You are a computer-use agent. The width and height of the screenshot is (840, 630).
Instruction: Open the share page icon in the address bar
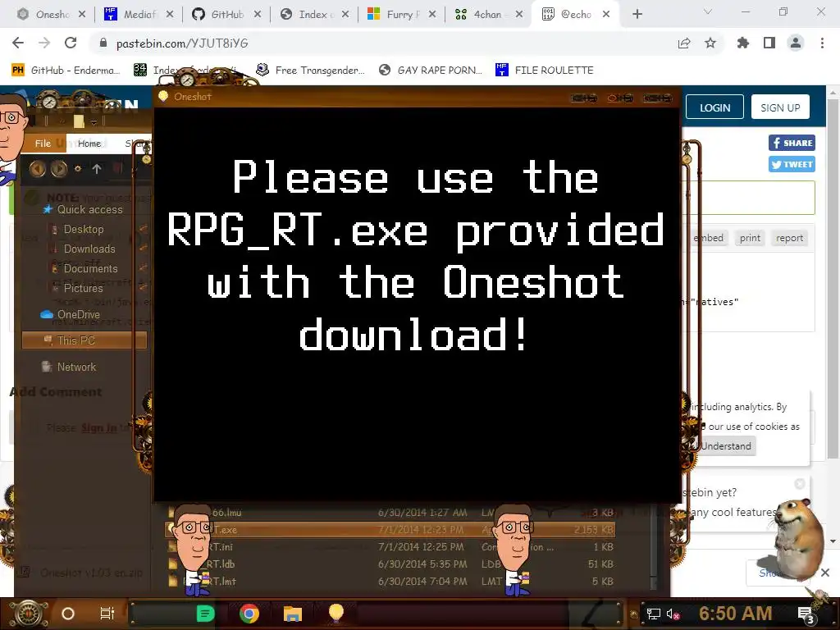(x=684, y=43)
